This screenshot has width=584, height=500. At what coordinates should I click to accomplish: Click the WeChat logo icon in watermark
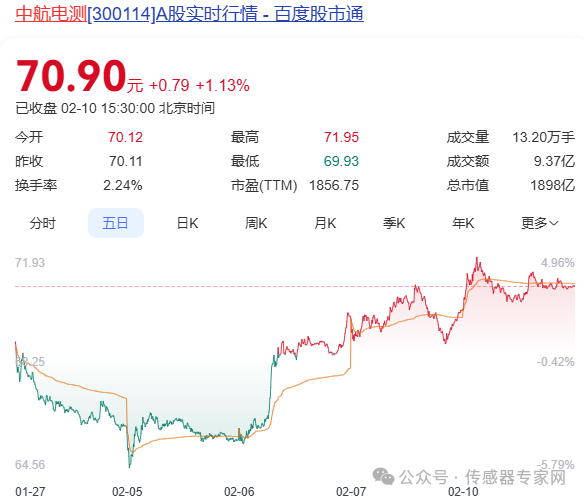383,477
